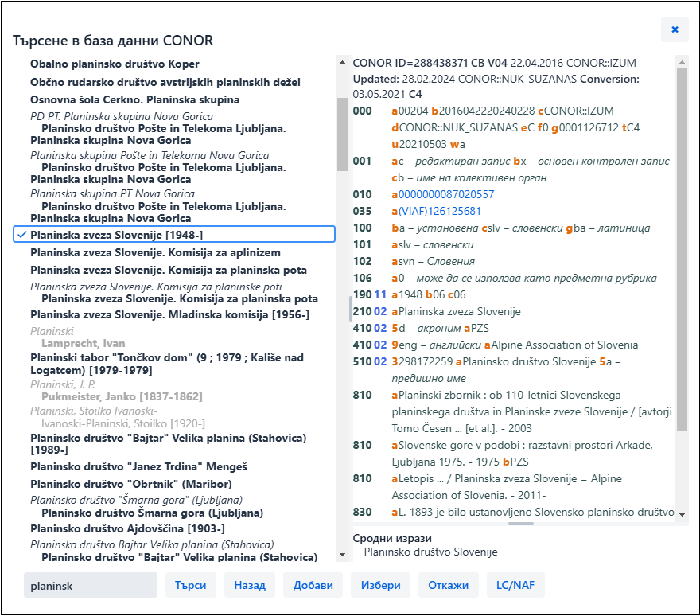Screen dimensions: 700x616
Task: Click down arrow of results list scrollbar
Action: click(x=342, y=555)
